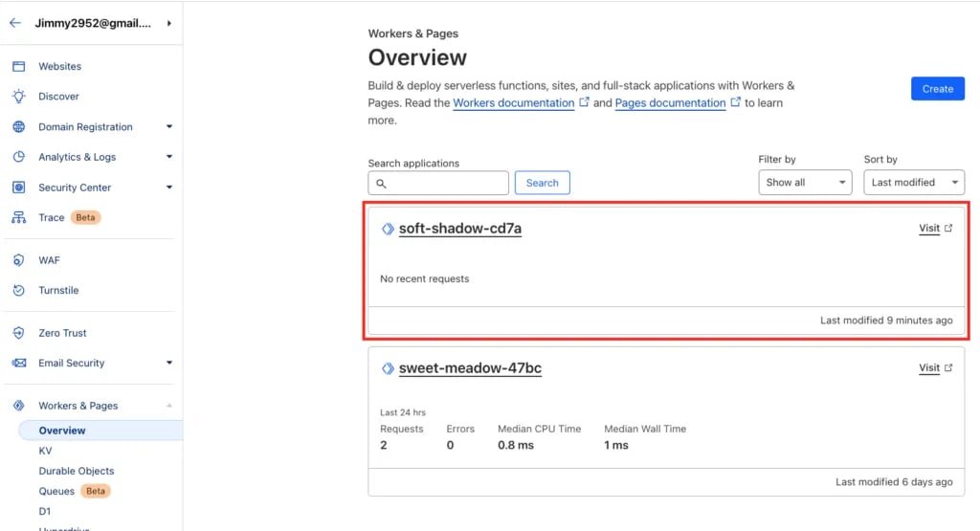The image size is (980, 531).
Task: Click the worker icon beside soft-shadow-cd7a
Action: point(388,229)
